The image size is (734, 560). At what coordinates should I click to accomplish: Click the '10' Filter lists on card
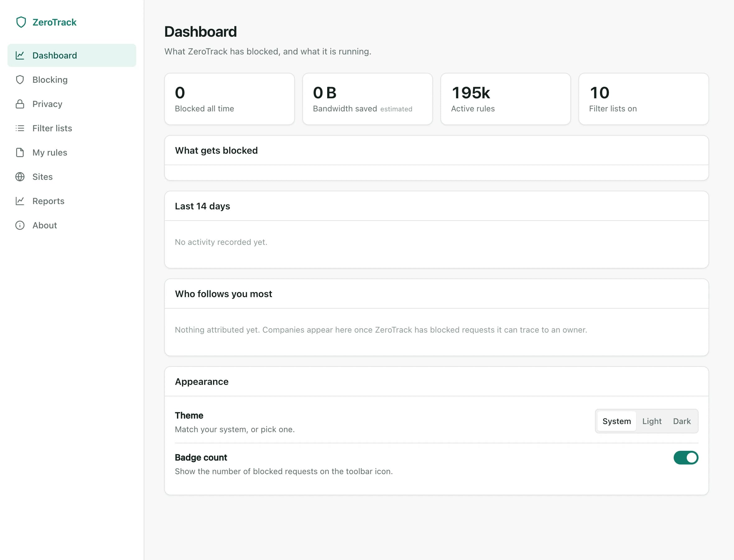pos(643,99)
